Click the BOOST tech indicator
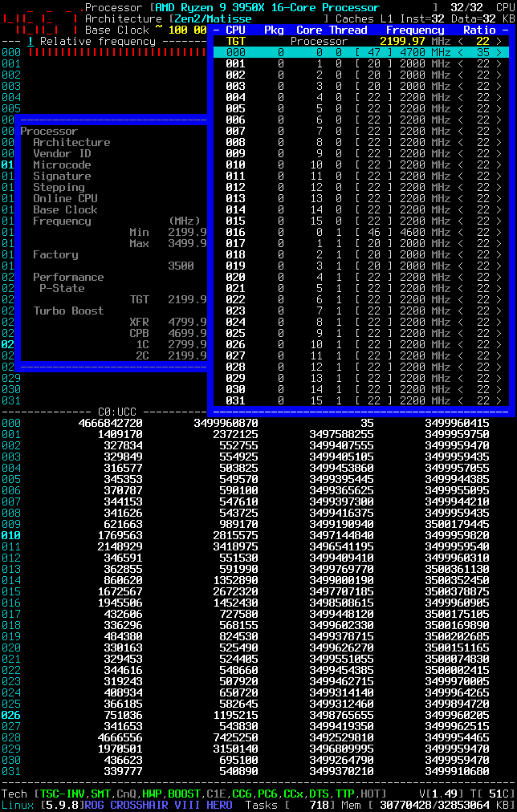Screen dimensions: 517x812 184,794
